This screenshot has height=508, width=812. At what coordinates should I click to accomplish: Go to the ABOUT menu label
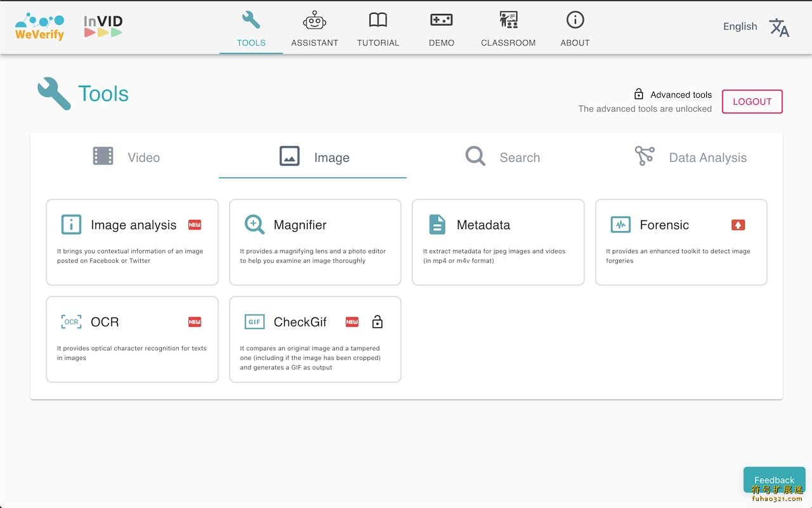point(575,43)
